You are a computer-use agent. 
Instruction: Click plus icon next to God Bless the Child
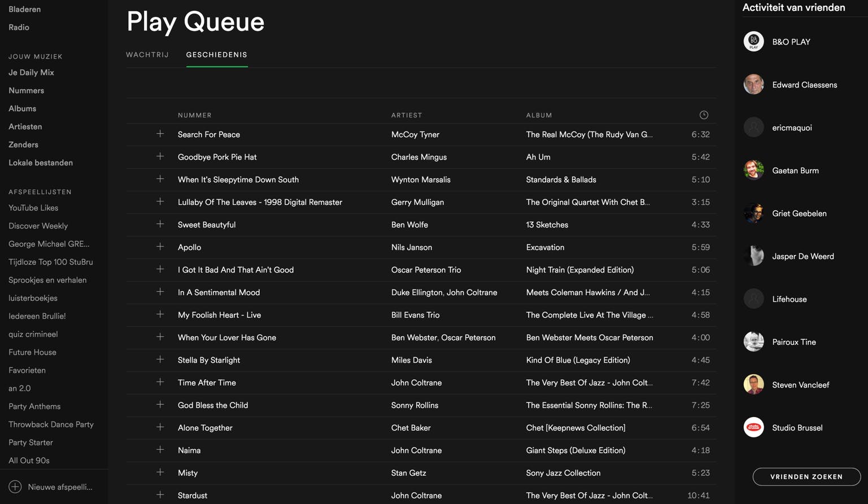[160, 405]
